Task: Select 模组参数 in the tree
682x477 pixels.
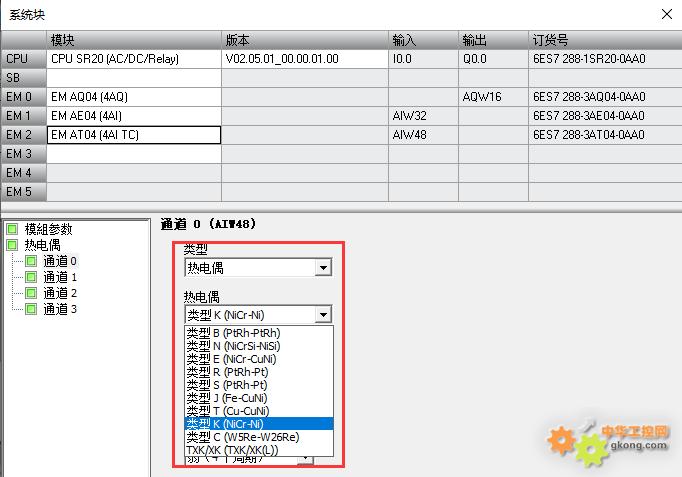Action: [48, 229]
